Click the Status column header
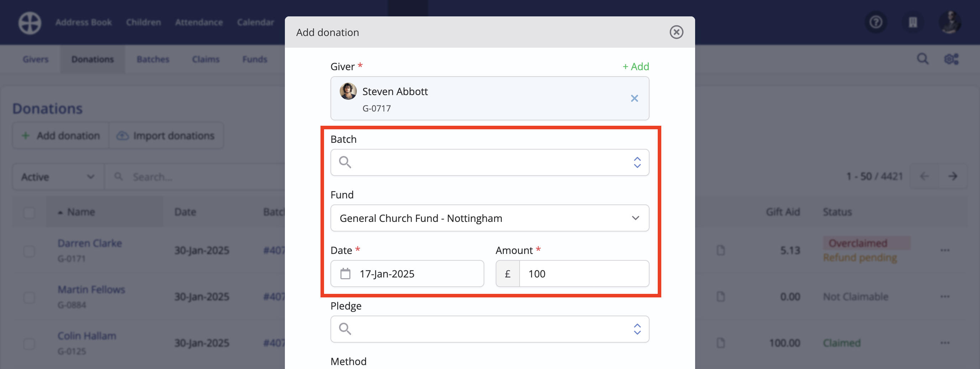Viewport: 980px width, 369px height. (x=837, y=212)
